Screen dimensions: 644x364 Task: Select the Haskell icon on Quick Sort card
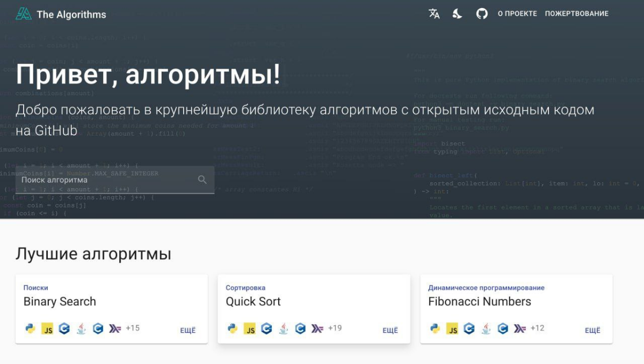tap(317, 329)
